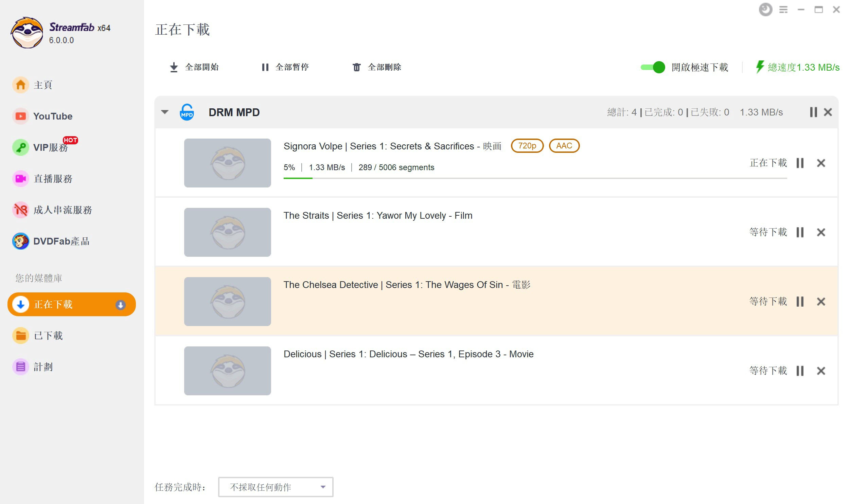This screenshot has width=850, height=504.
Task: Click 全部開始 start all button
Action: pyautogui.click(x=194, y=67)
